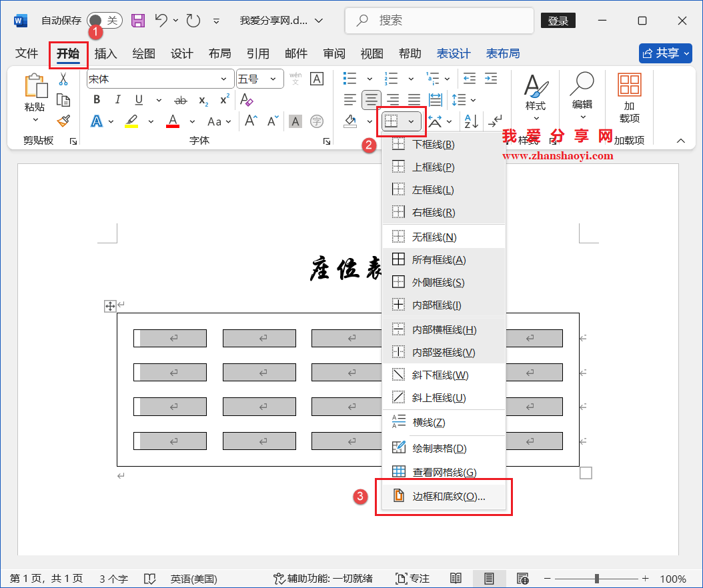Expand the line spacing dropdown arrow

coord(473,100)
